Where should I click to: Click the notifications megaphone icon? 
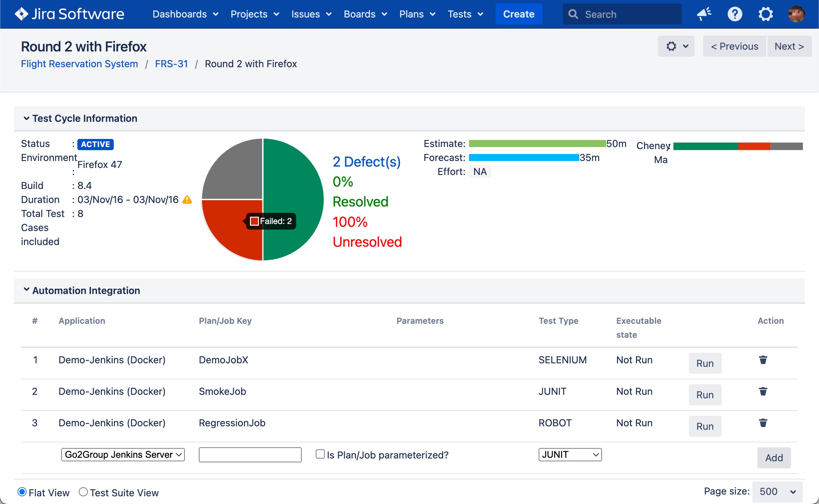pyautogui.click(x=702, y=15)
